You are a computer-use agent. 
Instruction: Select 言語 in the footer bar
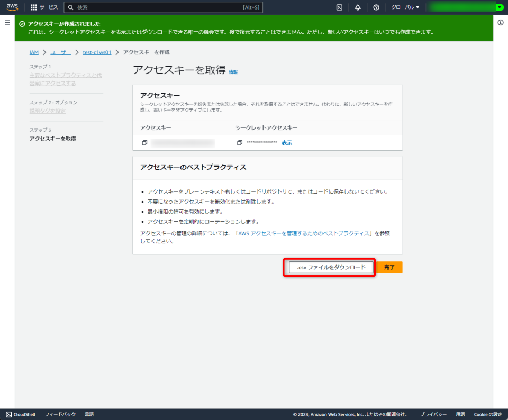(x=89, y=414)
